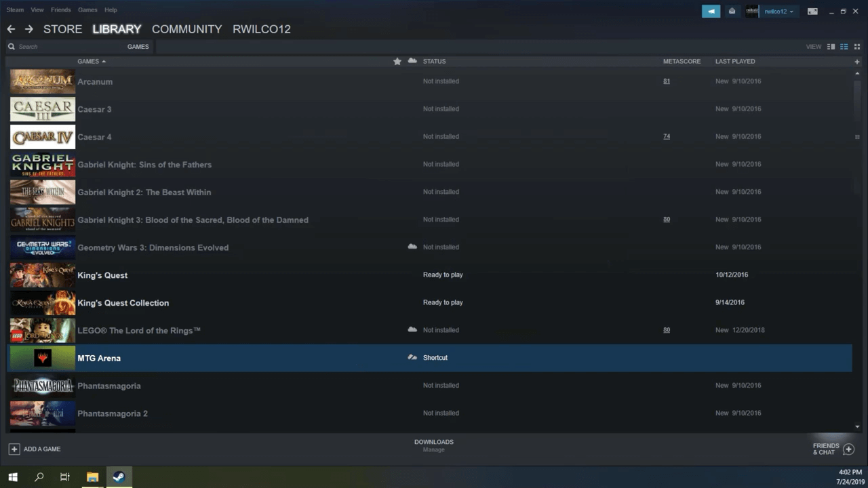Open Windows Start menu
This screenshot has width=868, height=488.
13,477
